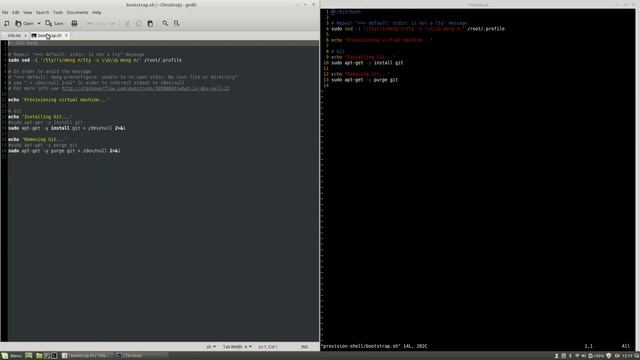Open the user icon in system tray

(x=556, y=356)
